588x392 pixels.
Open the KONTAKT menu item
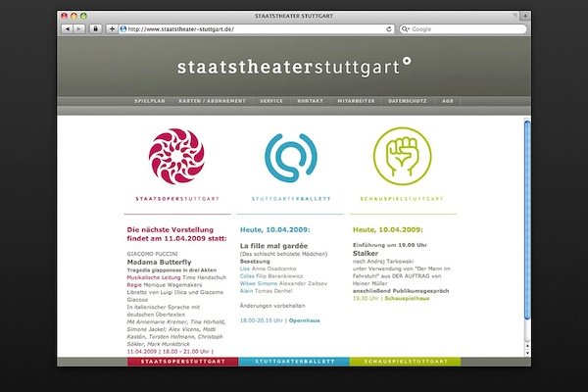(310, 101)
